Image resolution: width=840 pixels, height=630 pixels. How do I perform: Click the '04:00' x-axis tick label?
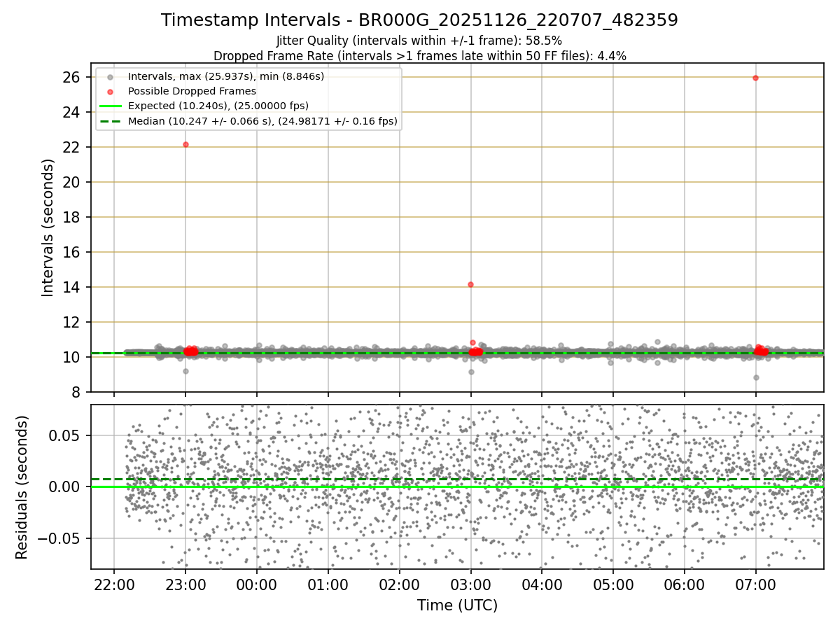542,584
